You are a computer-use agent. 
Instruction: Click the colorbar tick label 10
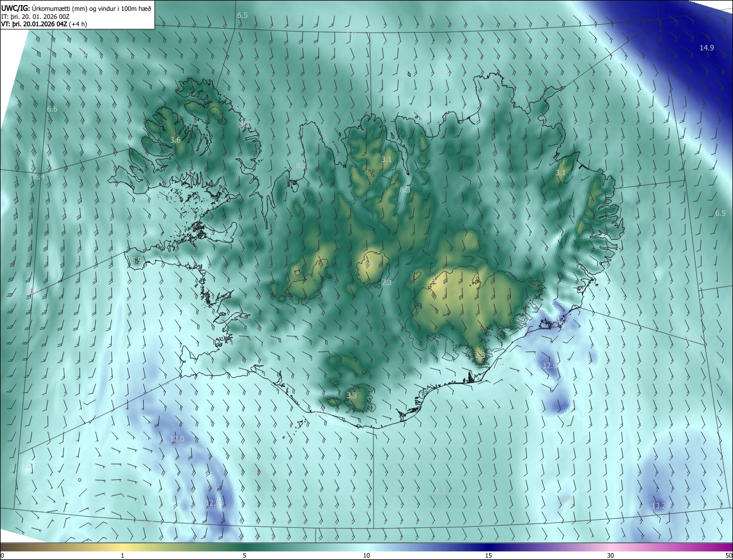366,555
